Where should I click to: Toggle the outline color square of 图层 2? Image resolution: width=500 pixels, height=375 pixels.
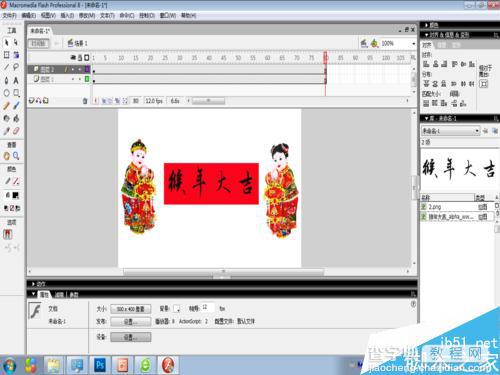coord(87,69)
